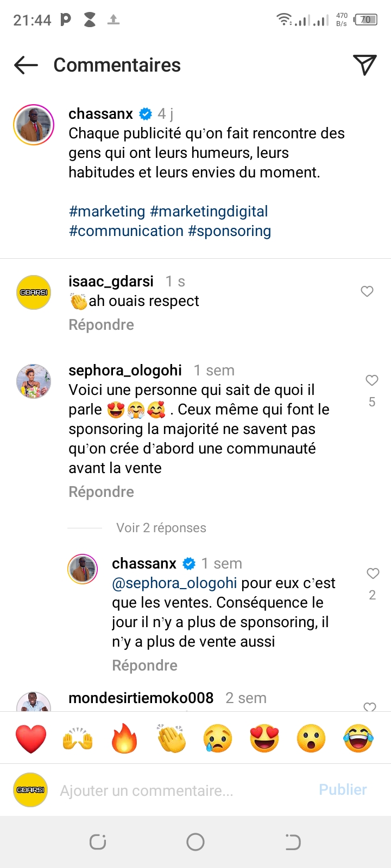Open the @sephora_ologohi mention link
The image size is (391, 868).
(x=174, y=583)
